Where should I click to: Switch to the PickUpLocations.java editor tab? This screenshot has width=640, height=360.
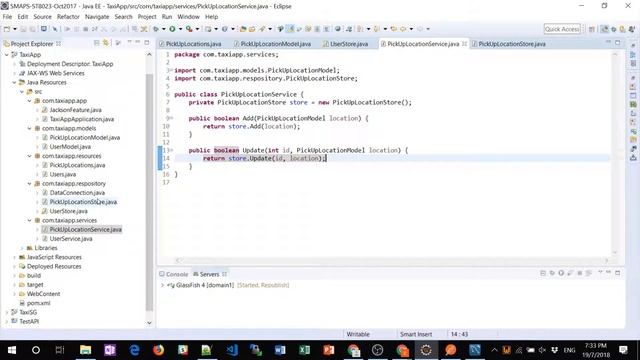point(193,44)
